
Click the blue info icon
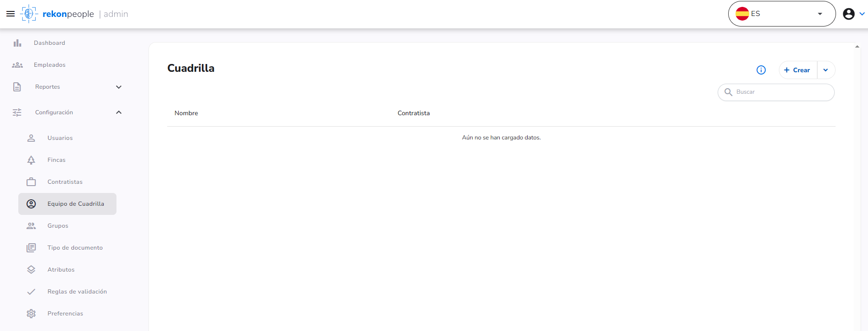pos(761,70)
